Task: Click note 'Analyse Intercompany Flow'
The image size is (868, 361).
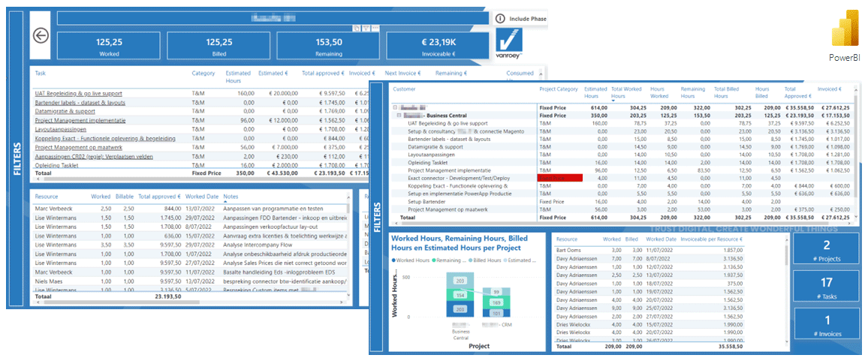Action: [x=259, y=245]
